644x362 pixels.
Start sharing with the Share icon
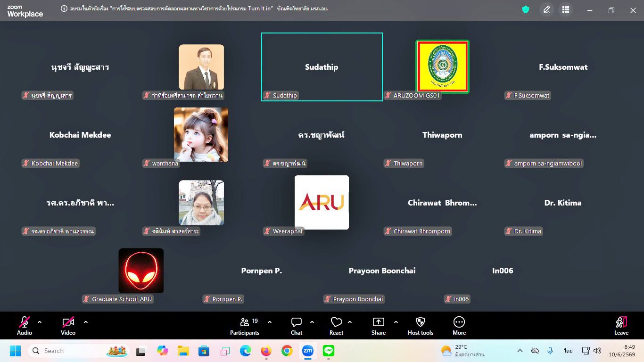pyautogui.click(x=379, y=322)
